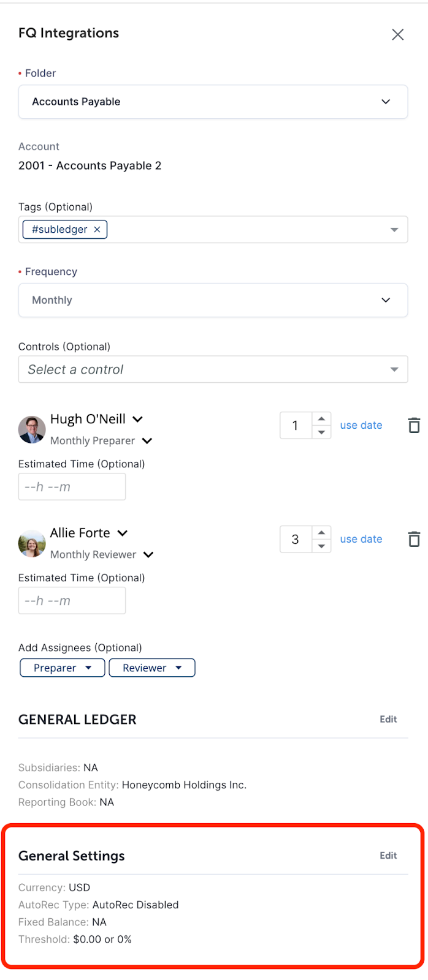The image size is (428, 980).
Task: Click use date link for Hugh O'Neill
Action: 361,425
